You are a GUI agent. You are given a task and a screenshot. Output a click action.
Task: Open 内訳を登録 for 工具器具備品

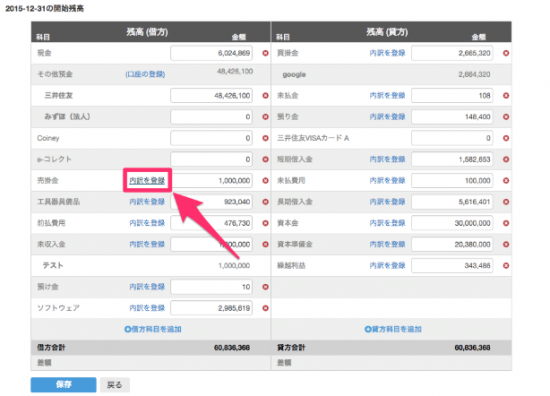pyautogui.click(x=147, y=202)
